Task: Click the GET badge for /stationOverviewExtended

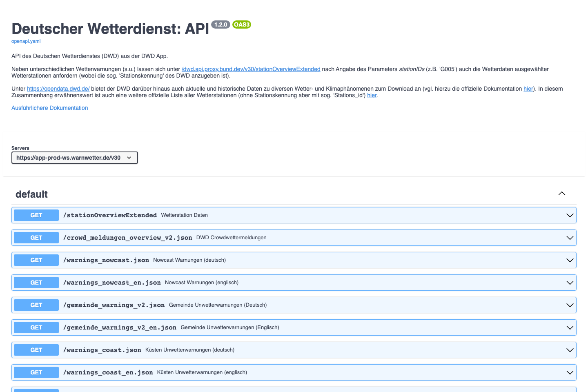Action: pyautogui.click(x=36, y=215)
